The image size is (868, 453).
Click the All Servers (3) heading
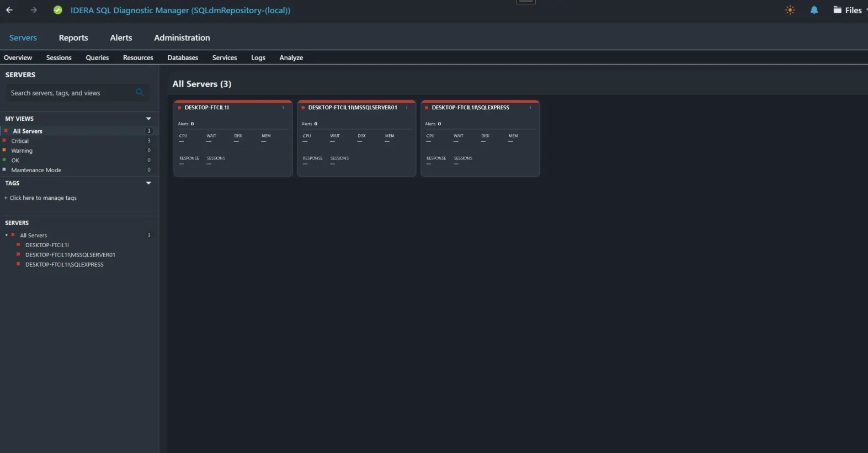tap(202, 84)
